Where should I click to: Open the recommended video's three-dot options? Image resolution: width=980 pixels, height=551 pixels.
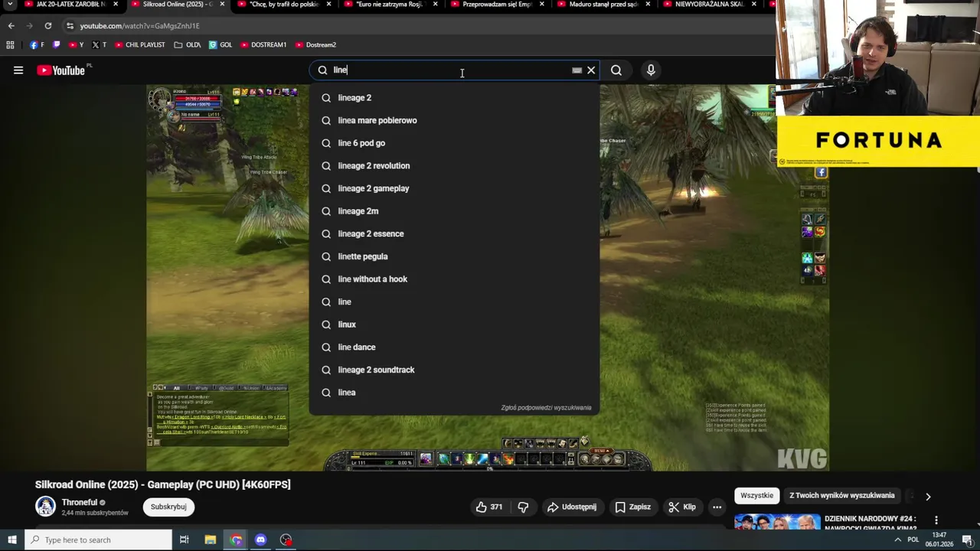pyautogui.click(x=936, y=520)
